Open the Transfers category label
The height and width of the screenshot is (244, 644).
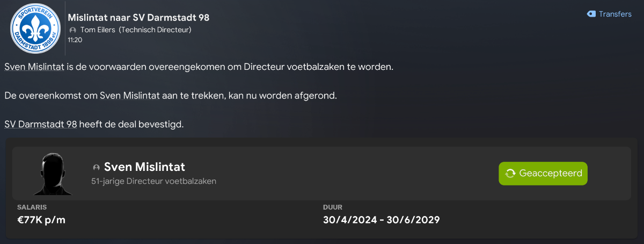point(615,14)
